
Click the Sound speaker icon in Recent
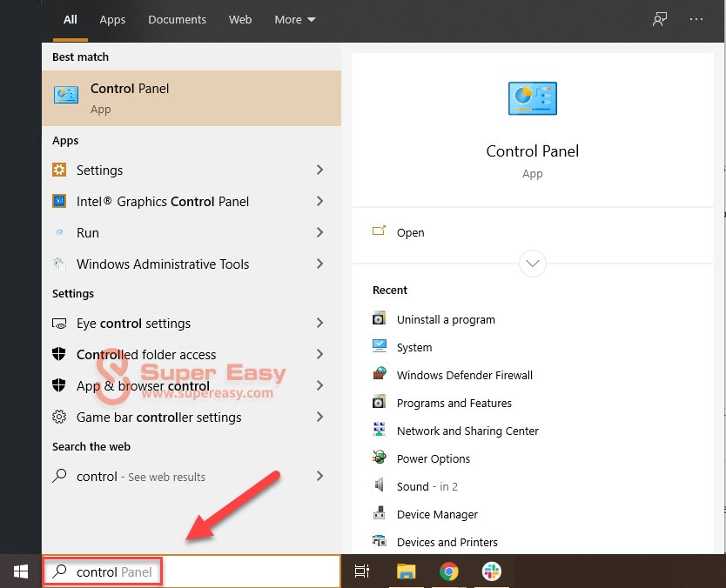click(379, 484)
